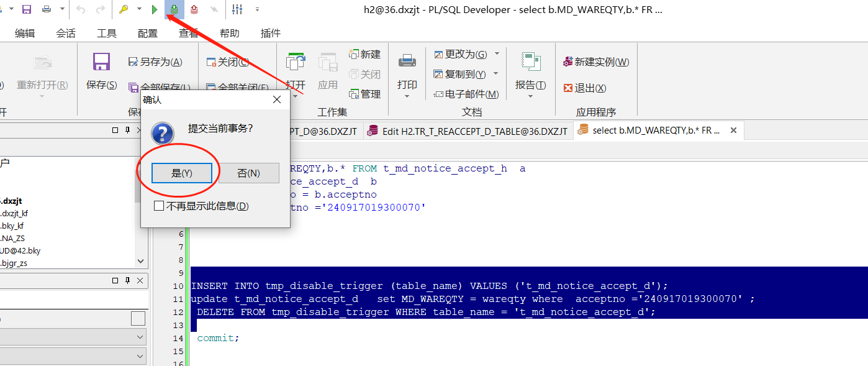Check the 不再显示此信息(D) checkbox
This screenshot has height=366, width=868.
159,206
